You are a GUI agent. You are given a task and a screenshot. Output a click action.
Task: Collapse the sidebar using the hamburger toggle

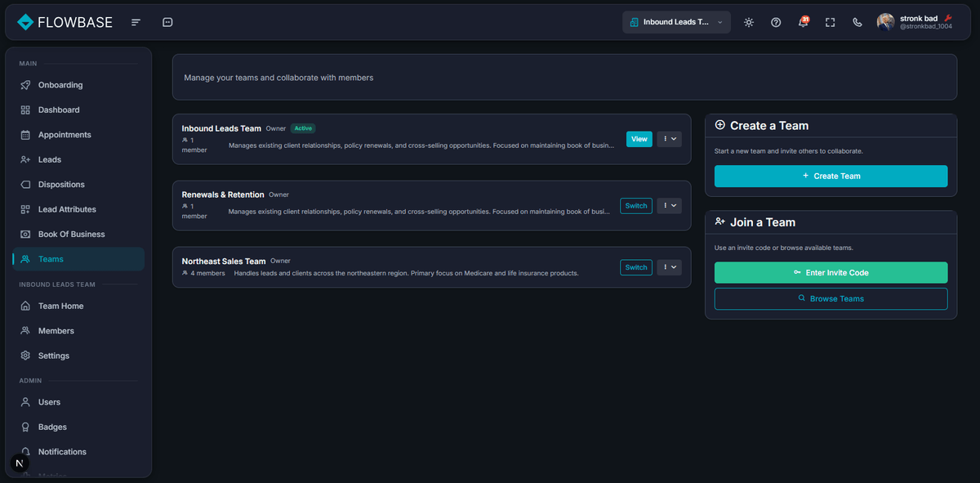[136, 22]
